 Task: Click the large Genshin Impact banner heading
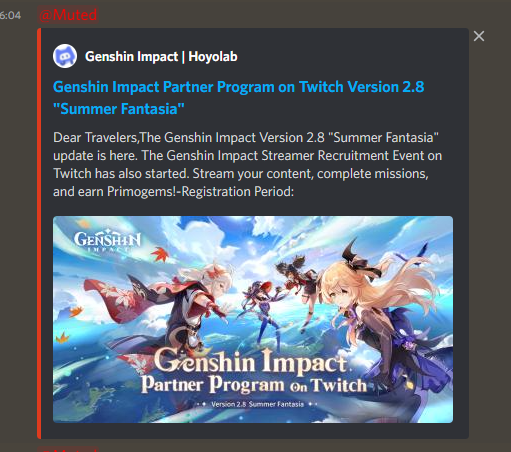251,361
